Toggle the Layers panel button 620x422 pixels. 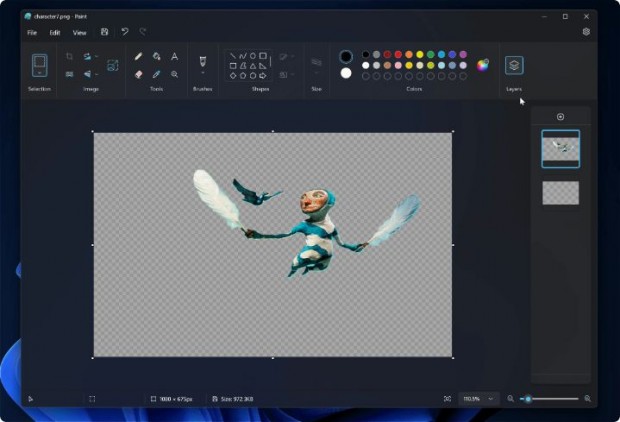pos(514,65)
